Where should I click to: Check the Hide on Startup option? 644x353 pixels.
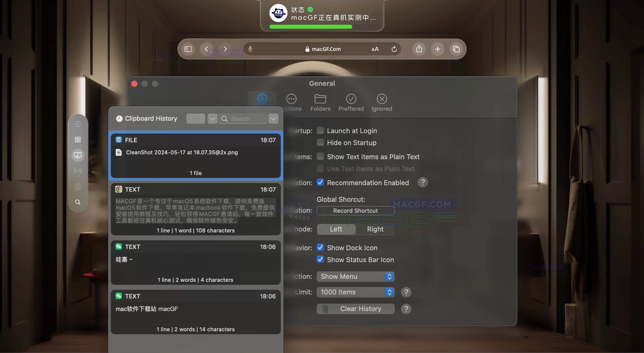click(x=320, y=142)
